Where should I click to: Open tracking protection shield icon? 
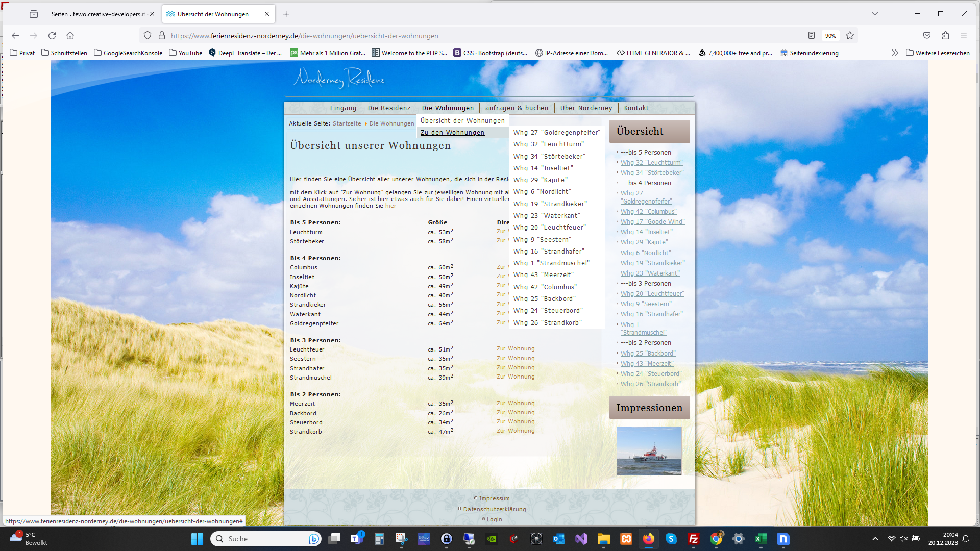coord(148,36)
